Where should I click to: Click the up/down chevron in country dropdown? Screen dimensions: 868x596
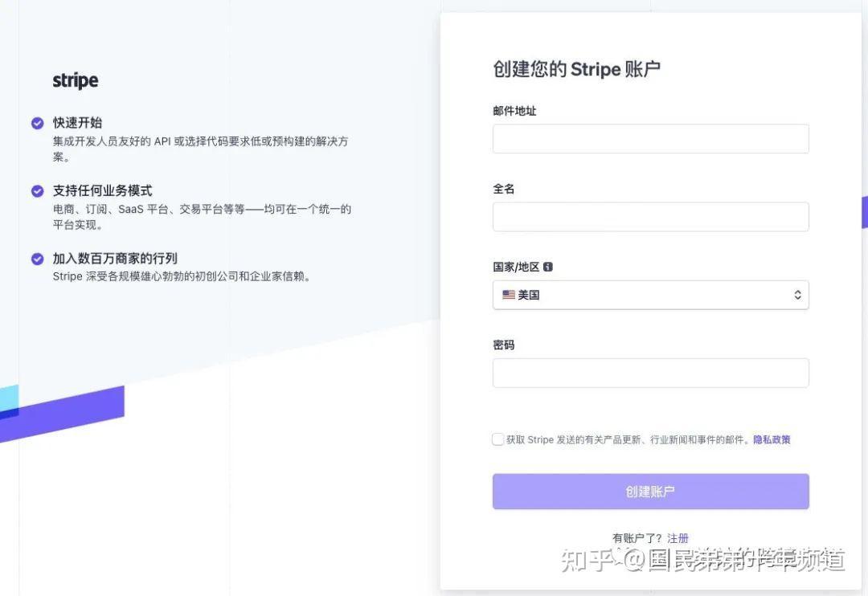797,295
